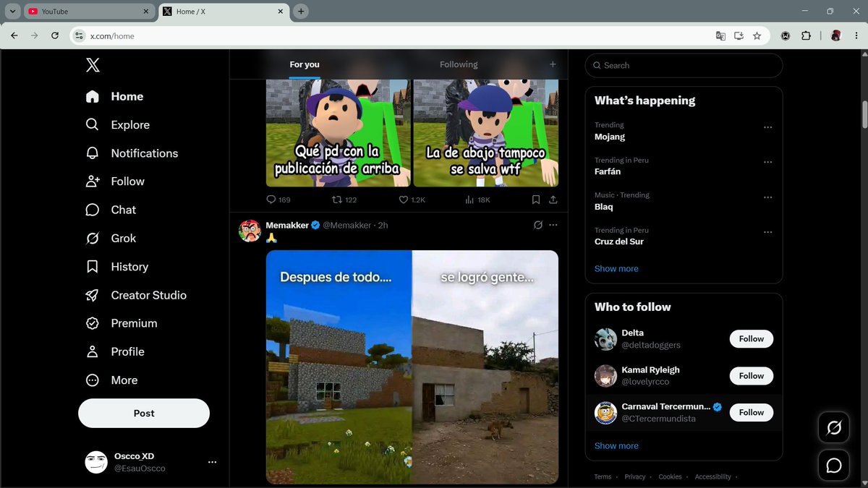Click the translate page icon
This screenshot has width=868, height=488.
(720, 35)
